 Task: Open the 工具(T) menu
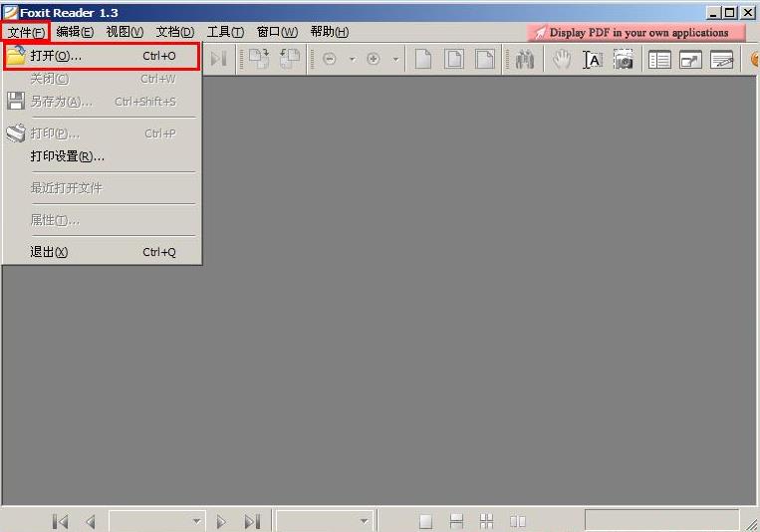coord(225,32)
